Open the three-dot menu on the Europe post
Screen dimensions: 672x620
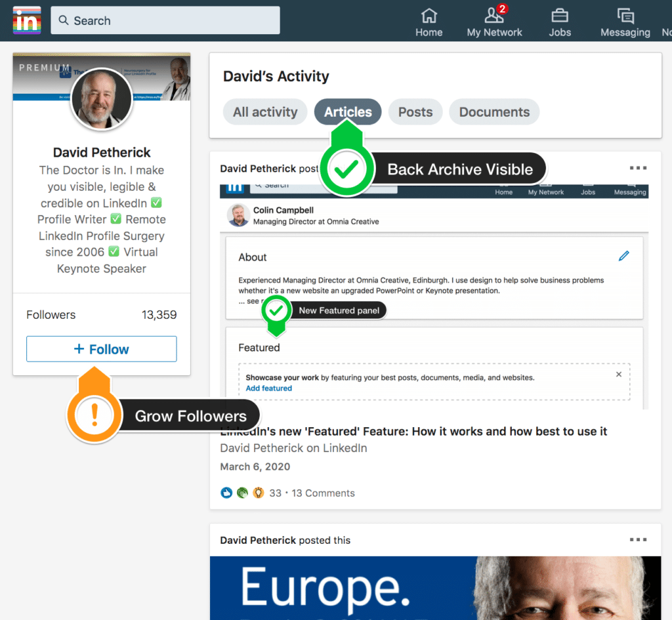click(637, 539)
